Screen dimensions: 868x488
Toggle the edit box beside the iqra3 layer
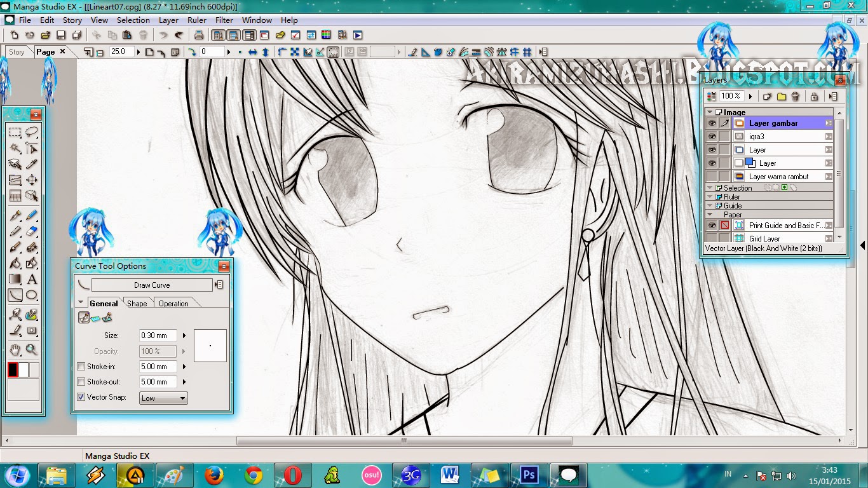(724, 137)
